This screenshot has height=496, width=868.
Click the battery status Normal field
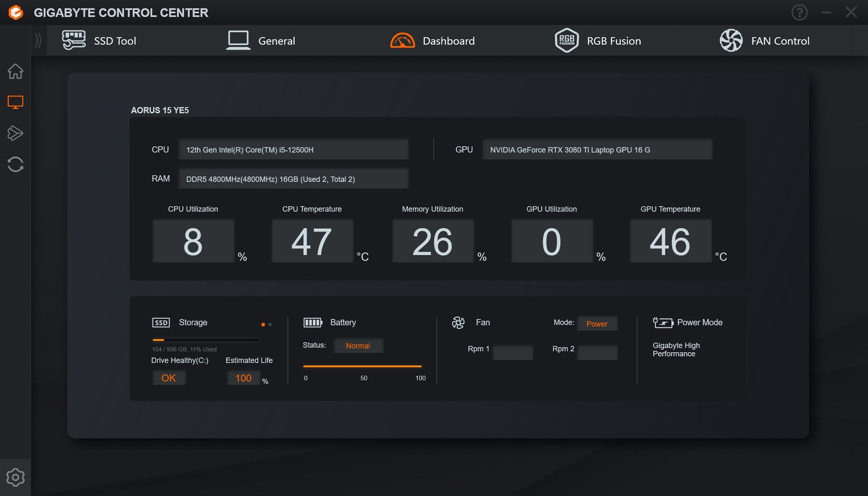(358, 345)
